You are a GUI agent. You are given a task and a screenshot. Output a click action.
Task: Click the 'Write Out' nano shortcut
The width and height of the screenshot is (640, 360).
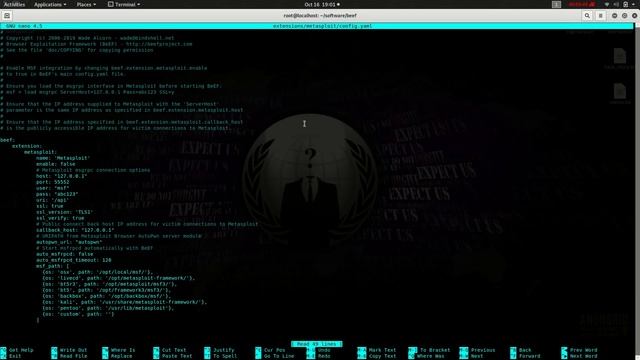[69, 350]
